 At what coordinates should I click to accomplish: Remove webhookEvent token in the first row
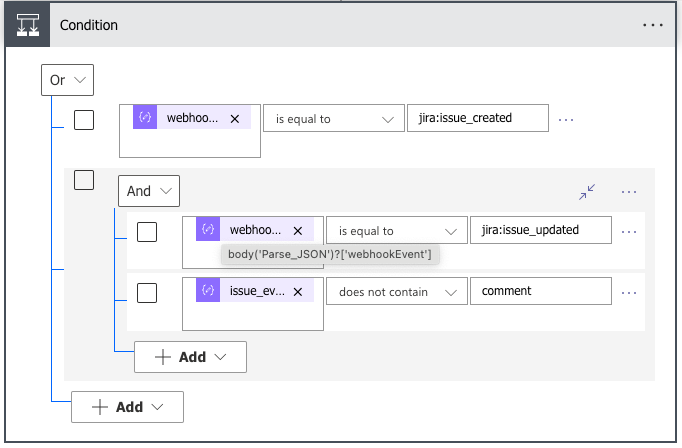[234, 118]
